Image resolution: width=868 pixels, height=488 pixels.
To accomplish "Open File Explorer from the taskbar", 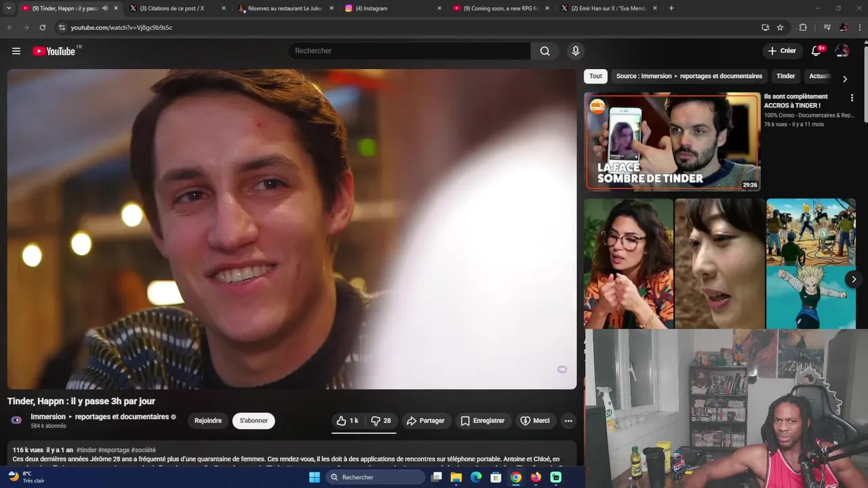I will 456,477.
